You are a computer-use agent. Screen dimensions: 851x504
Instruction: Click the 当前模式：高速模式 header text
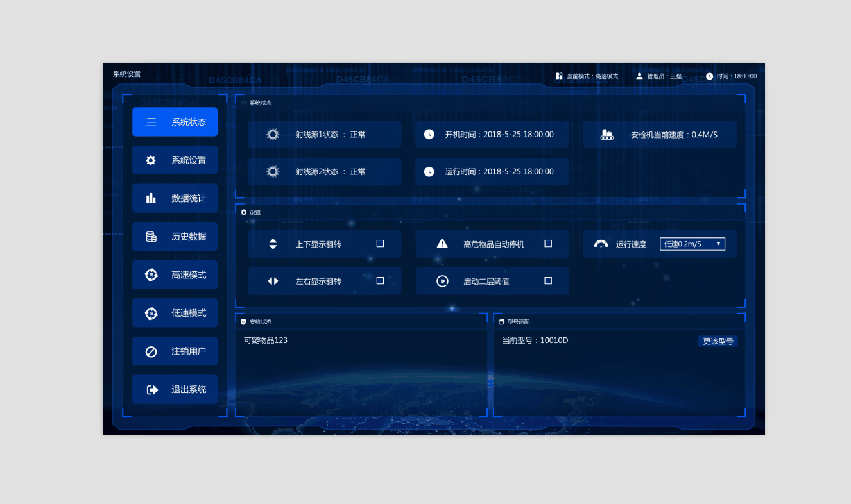[x=592, y=76]
